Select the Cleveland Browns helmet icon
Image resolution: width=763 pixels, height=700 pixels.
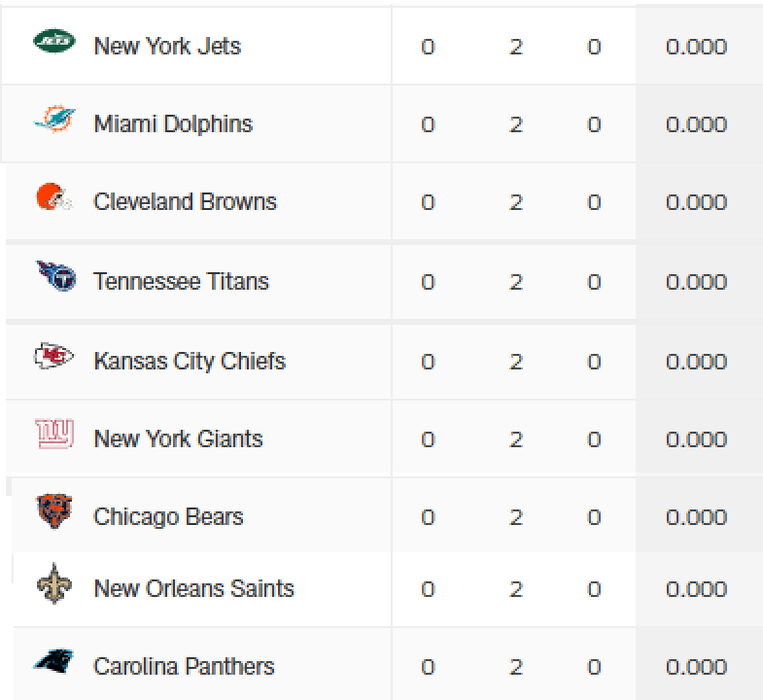pos(54,196)
